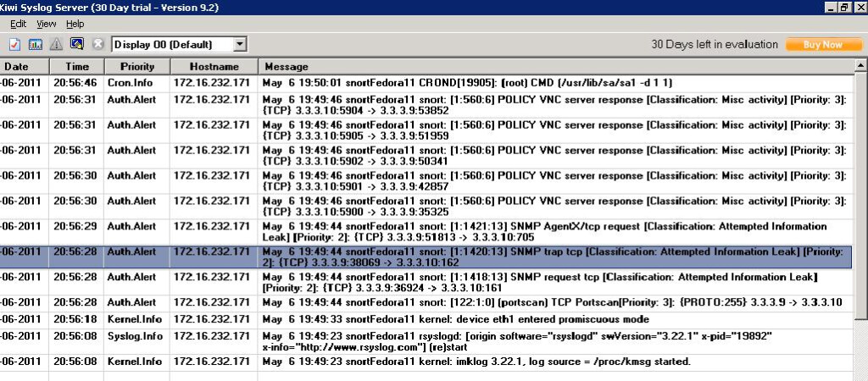The image size is (868, 381).
Task: Click the scrollbar up arrow
Action: (861, 65)
